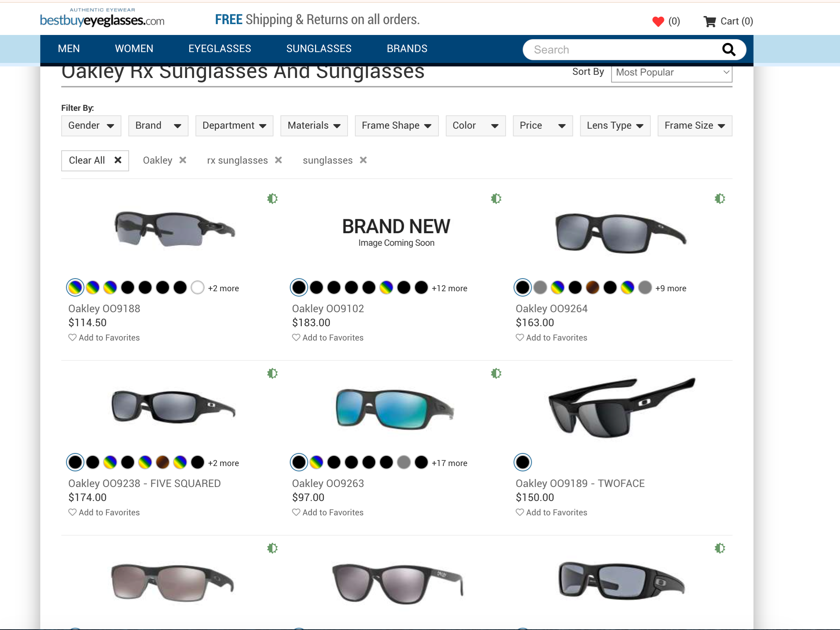Click the heart icon under OO9238 FIVE SQUARED
The image size is (840, 630).
coord(72,512)
